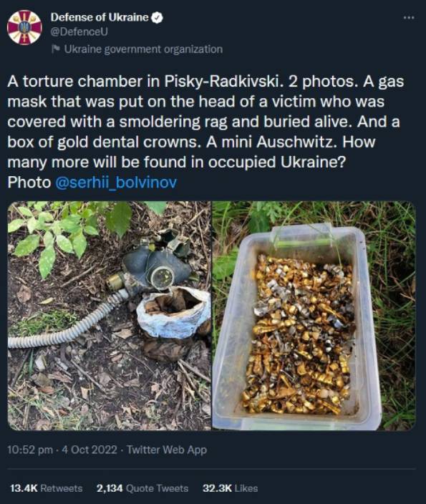
Task: Open the three-dot more options menu
Action: 409,18
